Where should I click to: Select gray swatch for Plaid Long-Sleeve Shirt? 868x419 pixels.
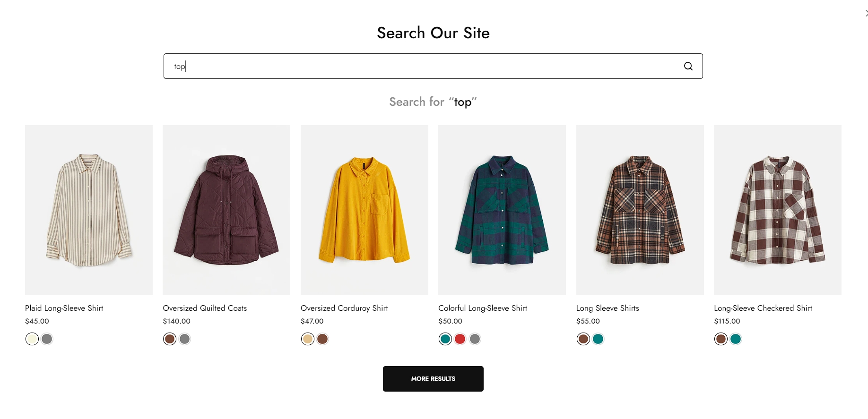pyautogui.click(x=47, y=339)
